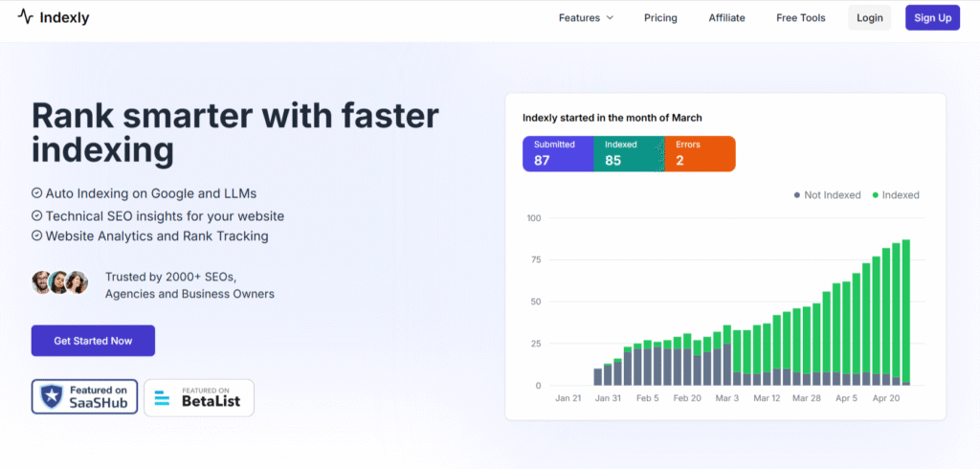Click the 25 y-axis value

[535, 344]
